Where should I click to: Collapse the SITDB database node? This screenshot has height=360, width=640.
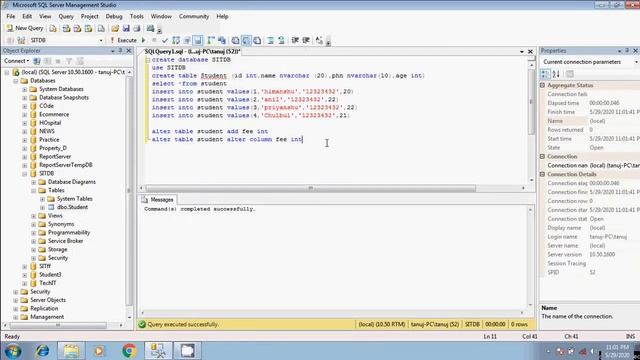[x=24, y=174]
